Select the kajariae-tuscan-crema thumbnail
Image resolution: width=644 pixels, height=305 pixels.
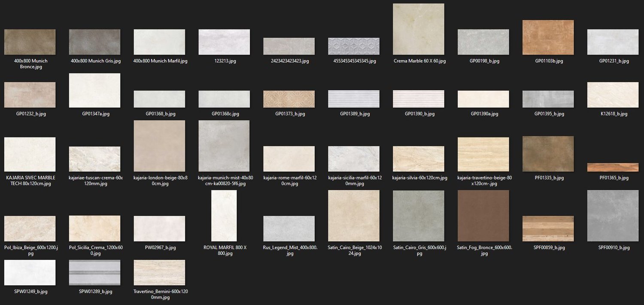pyautogui.click(x=95, y=159)
